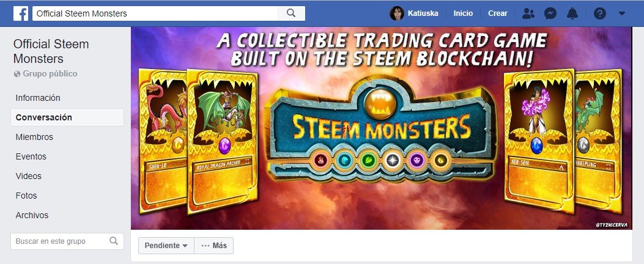Screen dimensions: 644x264
Task: Open the notifications bell icon
Action: 572,13
